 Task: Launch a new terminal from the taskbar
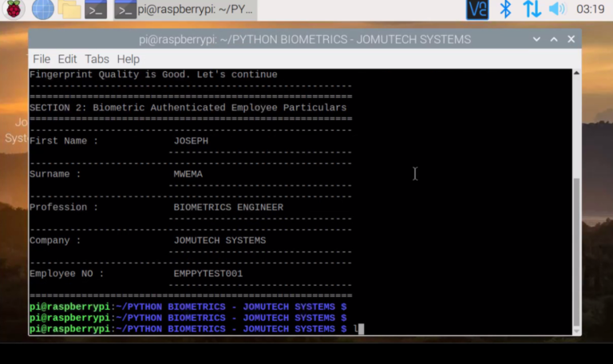(x=96, y=10)
